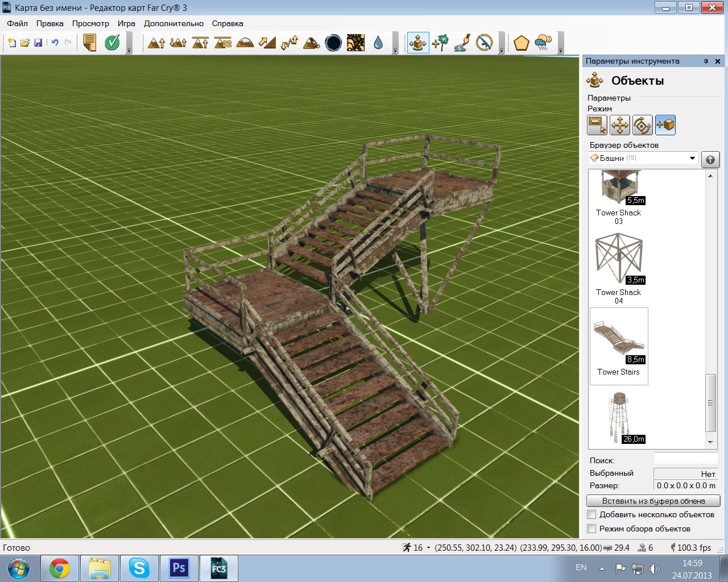Select the terrain noise tool
This screenshot has width=728, height=582.
289,43
